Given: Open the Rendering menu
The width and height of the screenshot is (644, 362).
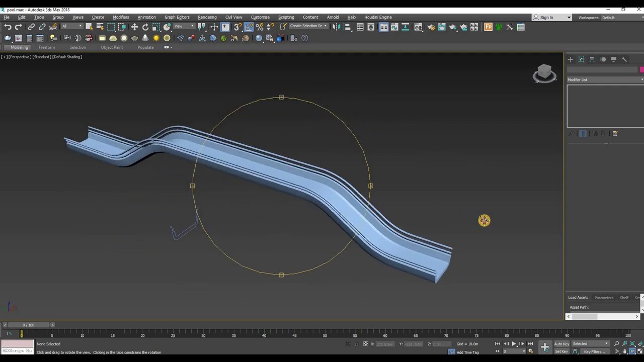Looking at the screenshot, I should tap(207, 17).
